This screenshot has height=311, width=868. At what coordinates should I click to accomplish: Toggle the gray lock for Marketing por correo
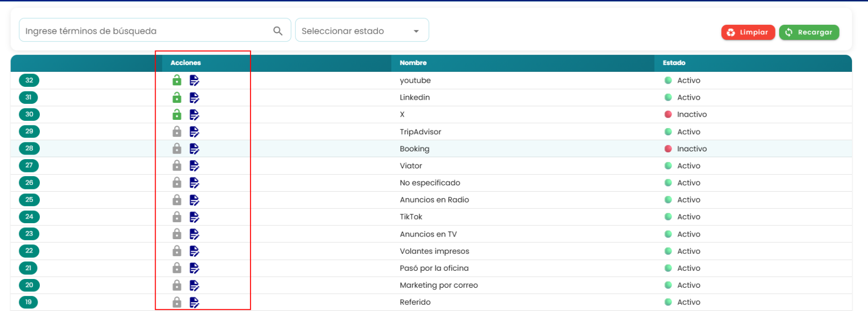click(177, 285)
